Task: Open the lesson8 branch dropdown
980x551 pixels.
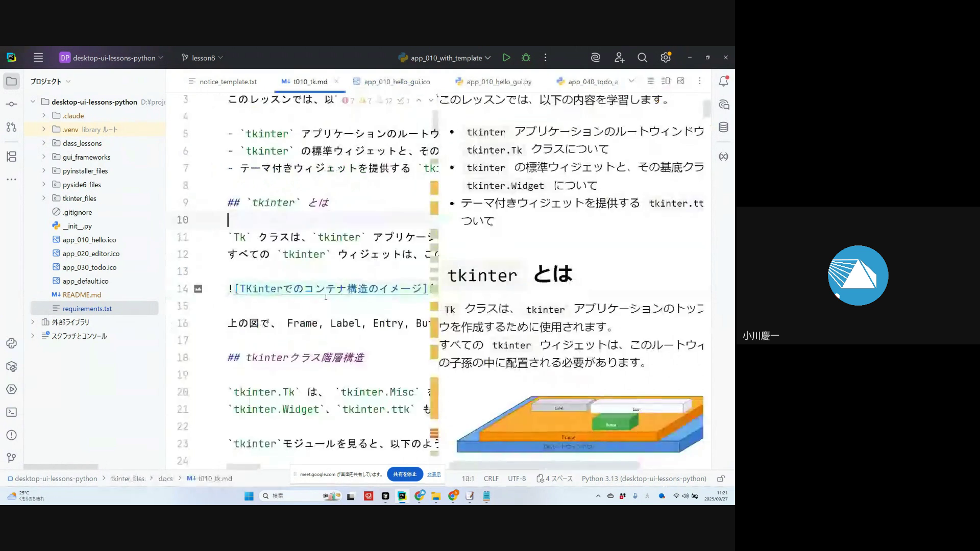Action: point(203,58)
